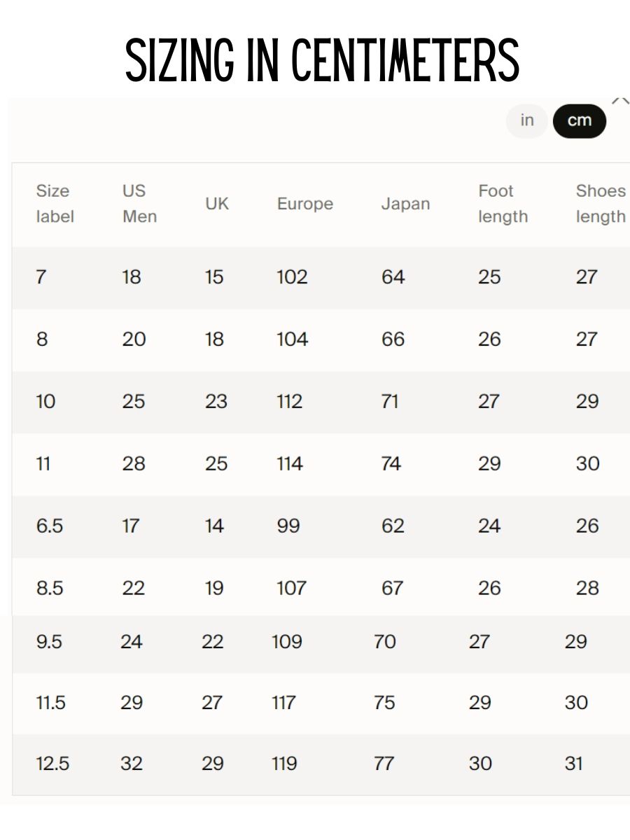The height and width of the screenshot is (840, 630).
Task: Switch units to inches with 'in' toggle
Action: (526, 120)
